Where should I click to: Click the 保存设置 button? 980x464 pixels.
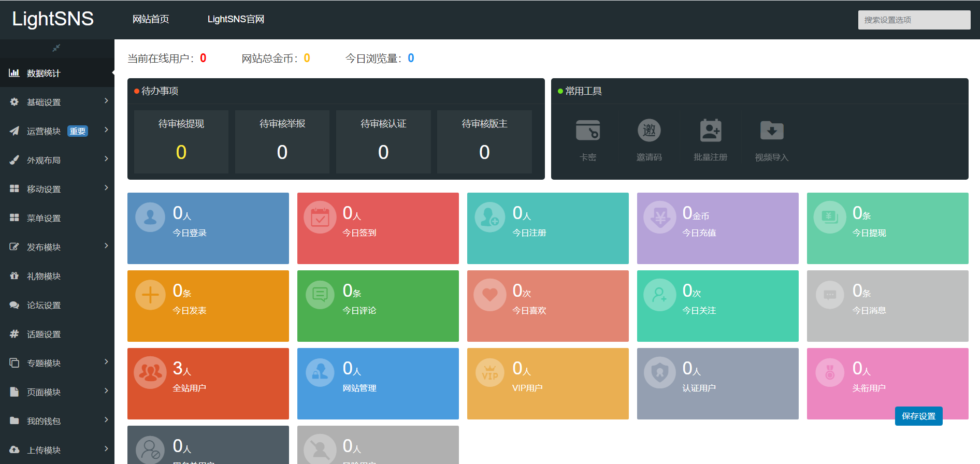click(x=918, y=416)
